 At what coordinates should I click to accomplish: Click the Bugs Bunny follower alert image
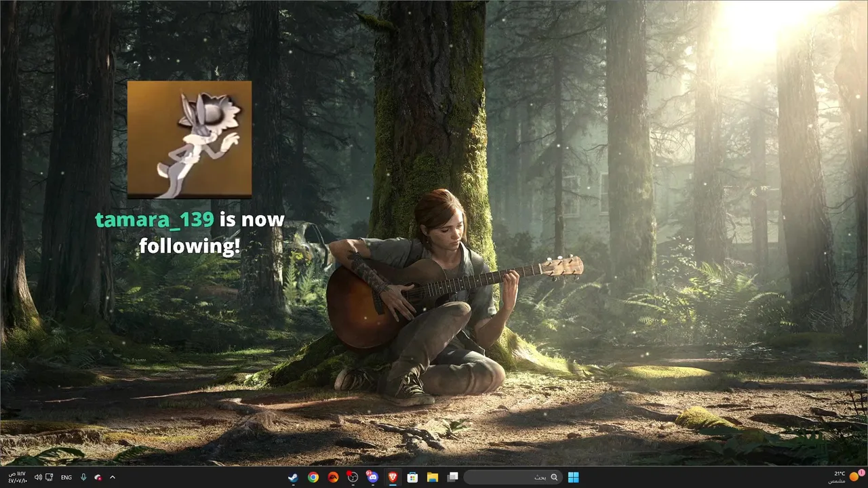point(189,140)
